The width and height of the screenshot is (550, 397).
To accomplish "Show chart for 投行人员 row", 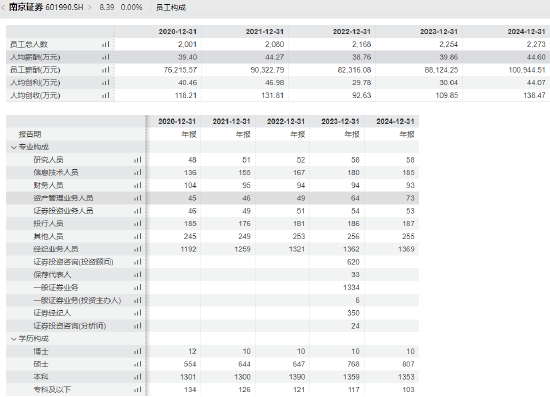I will pos(138,223).
